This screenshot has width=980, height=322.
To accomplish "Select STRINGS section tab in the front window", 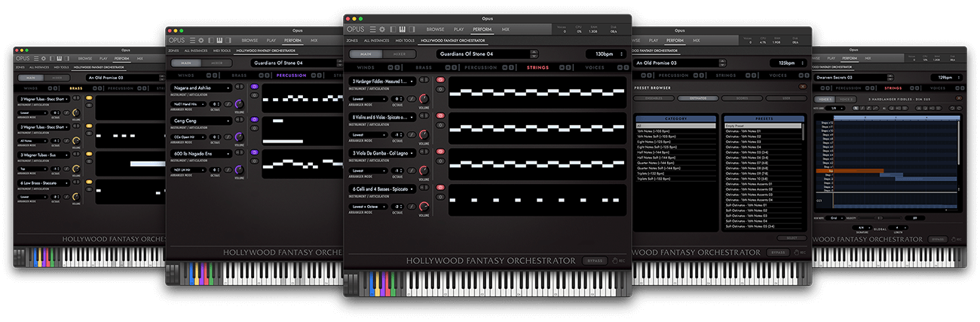I will 538,67.
